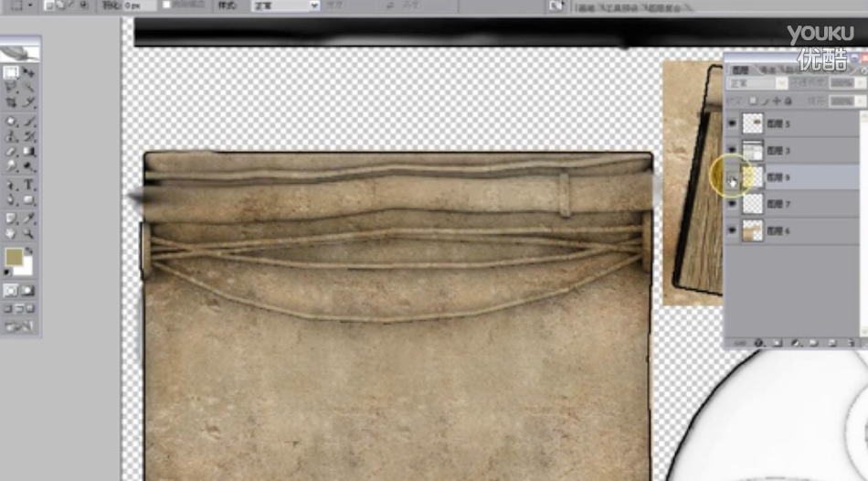This screenshot has height=481, width=868.
Task: Switch to the Channels tab
Action: coord(767,69)
